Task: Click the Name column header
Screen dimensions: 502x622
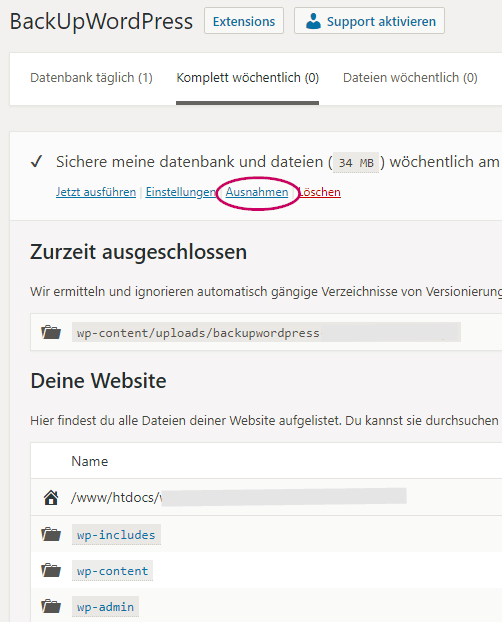Action: point(90,461)
